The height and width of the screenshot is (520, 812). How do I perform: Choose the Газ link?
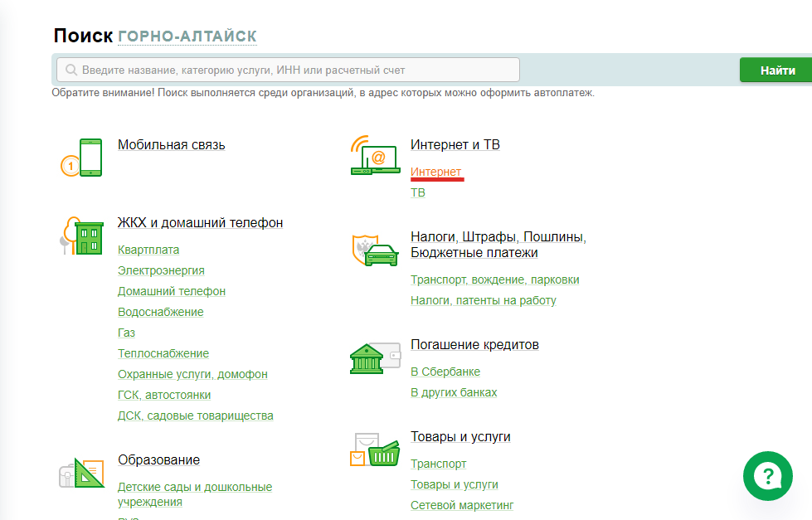click(126, 333)
